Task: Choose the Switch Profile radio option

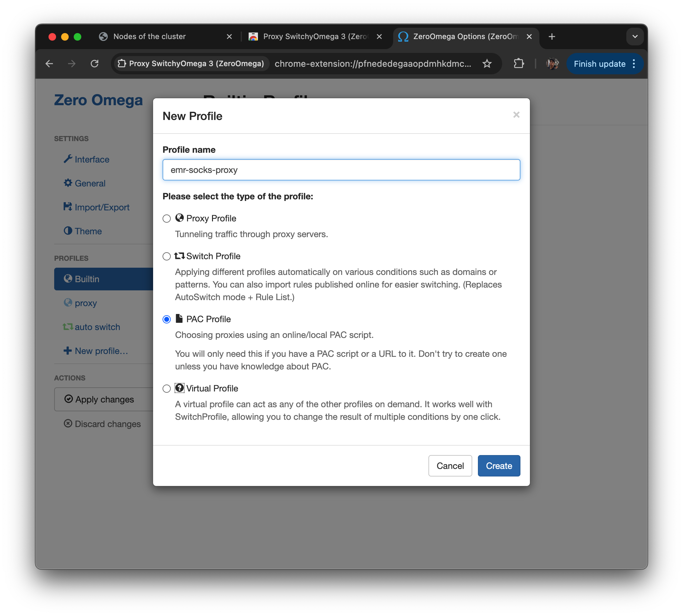Action: coord(166,257)
